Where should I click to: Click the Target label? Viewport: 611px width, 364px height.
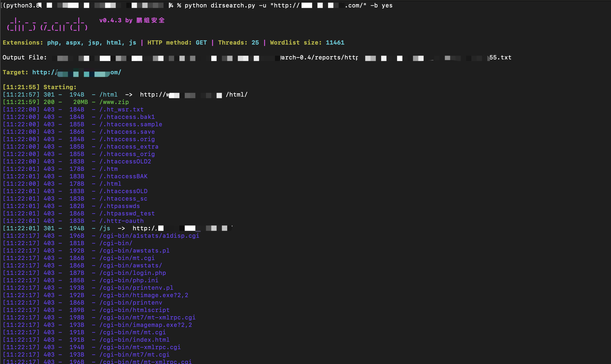[15, 72]
